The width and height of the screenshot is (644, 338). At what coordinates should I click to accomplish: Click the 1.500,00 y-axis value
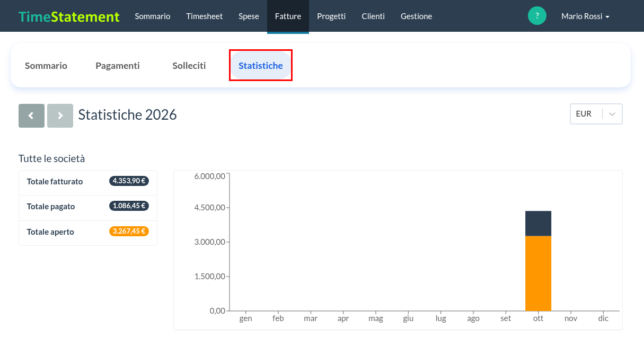pyautogui.click(x=210, y=277)
